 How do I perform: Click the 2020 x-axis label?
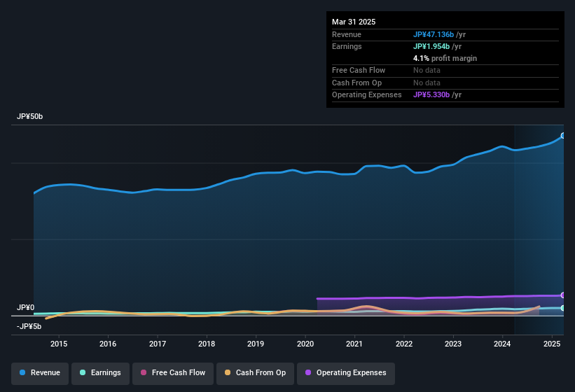pyautogui.click(x=305, y=344)
